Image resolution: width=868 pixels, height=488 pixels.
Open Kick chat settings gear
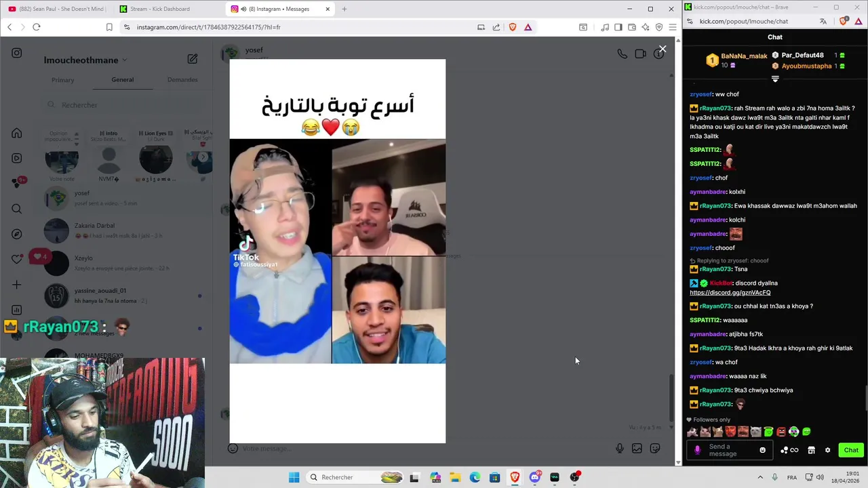827,450
